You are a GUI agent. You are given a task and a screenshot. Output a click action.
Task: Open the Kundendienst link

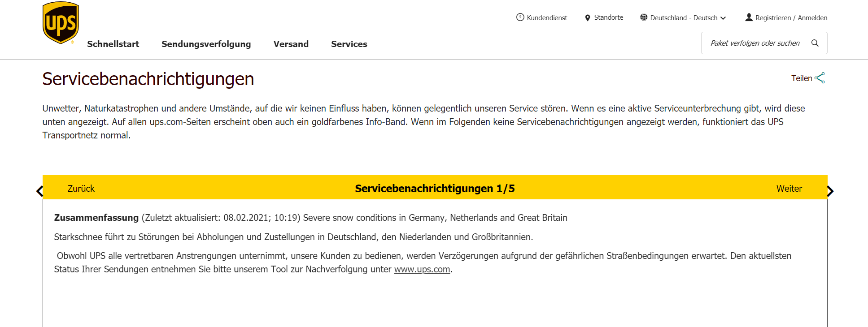pos(547,18)
